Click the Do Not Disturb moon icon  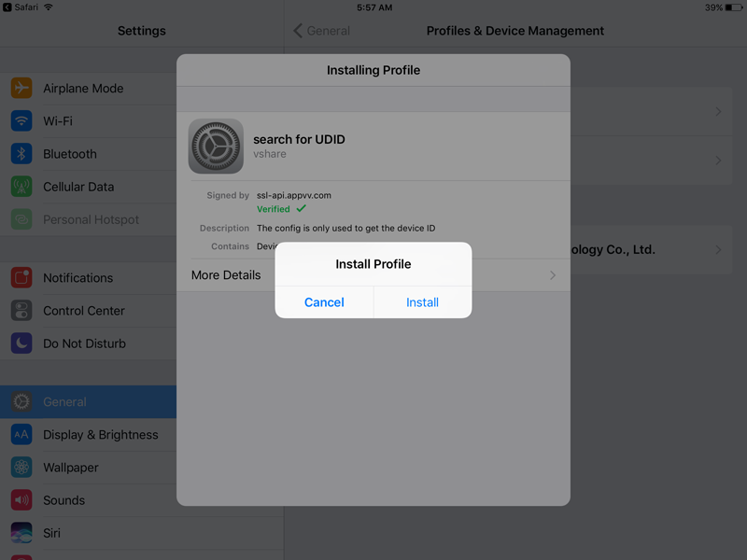(21, 343)
